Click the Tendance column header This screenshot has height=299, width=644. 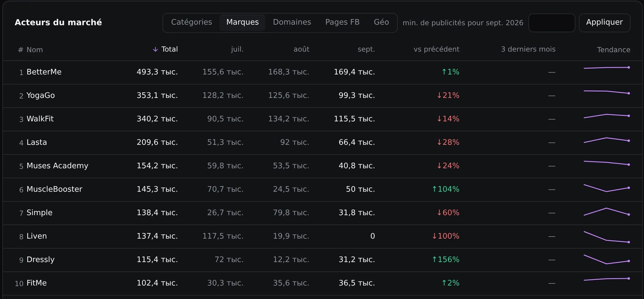(x=614, y=50)
